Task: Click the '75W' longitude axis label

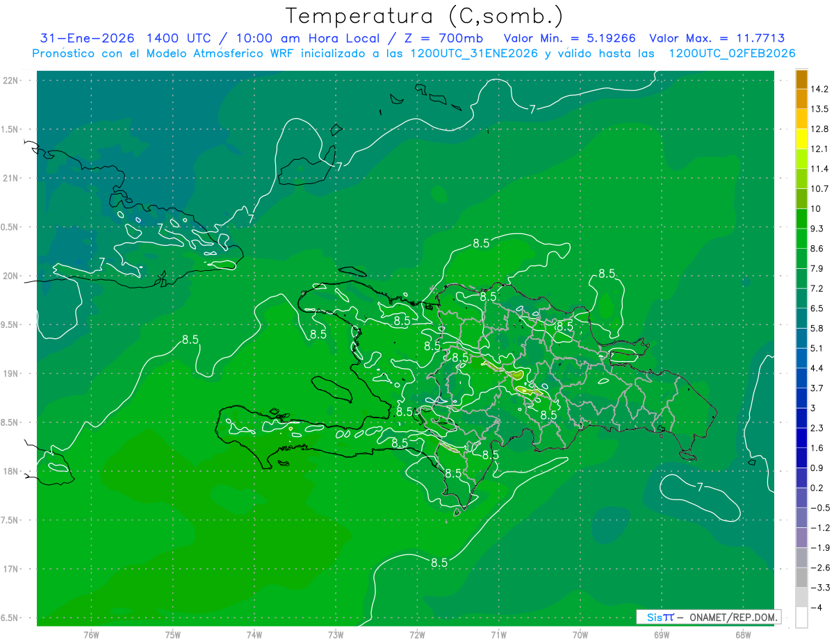Action: pos(173,634)
